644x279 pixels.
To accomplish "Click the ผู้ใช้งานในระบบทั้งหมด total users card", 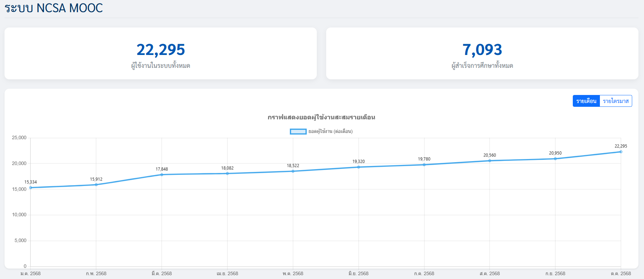I will click(160, 54).
